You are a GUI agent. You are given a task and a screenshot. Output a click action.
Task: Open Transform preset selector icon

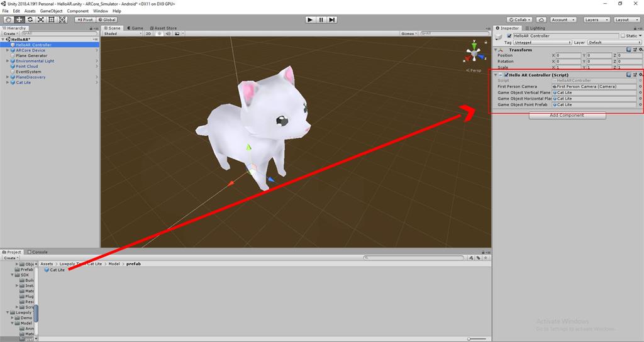[635, 50]
